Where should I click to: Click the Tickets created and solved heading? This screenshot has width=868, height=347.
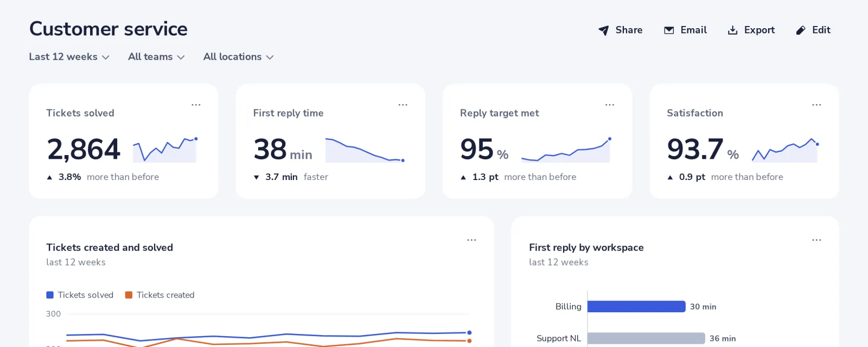tap(110, 247)
